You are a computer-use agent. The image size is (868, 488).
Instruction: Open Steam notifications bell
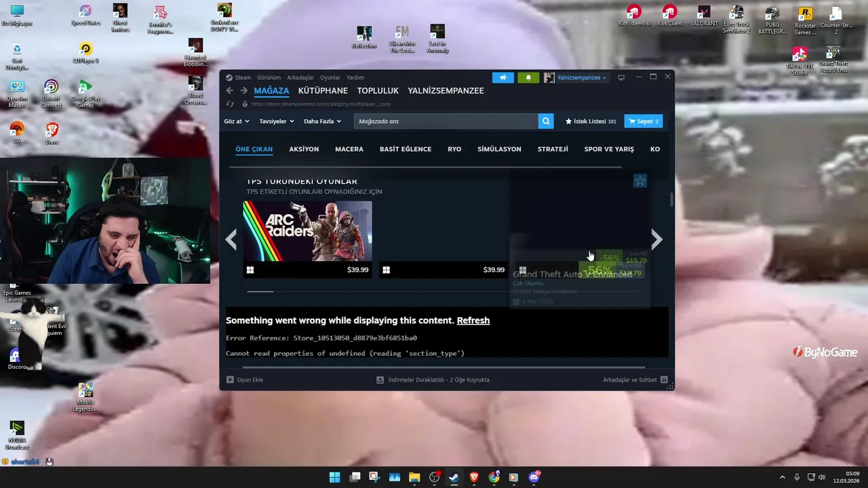tap(528, 77)
